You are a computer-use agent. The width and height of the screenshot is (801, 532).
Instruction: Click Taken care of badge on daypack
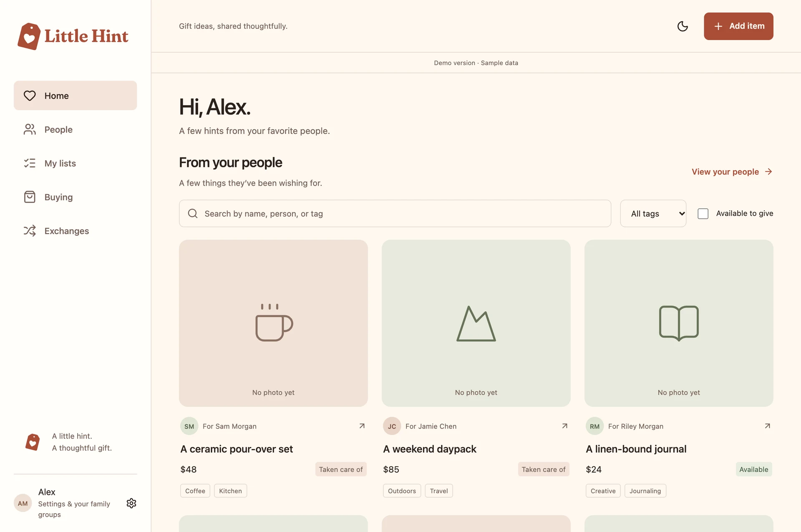(544, 469)
